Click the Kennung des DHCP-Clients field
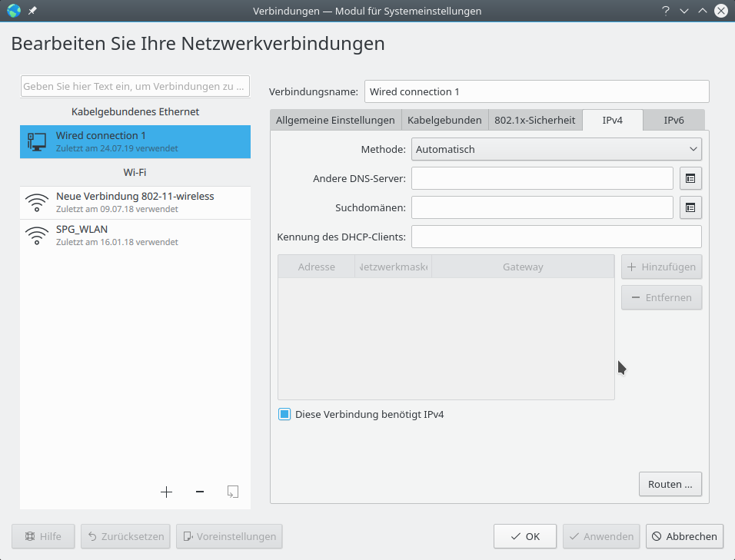Image resolution: width=735 pixels, height=560 pixels. coord(557,237)
